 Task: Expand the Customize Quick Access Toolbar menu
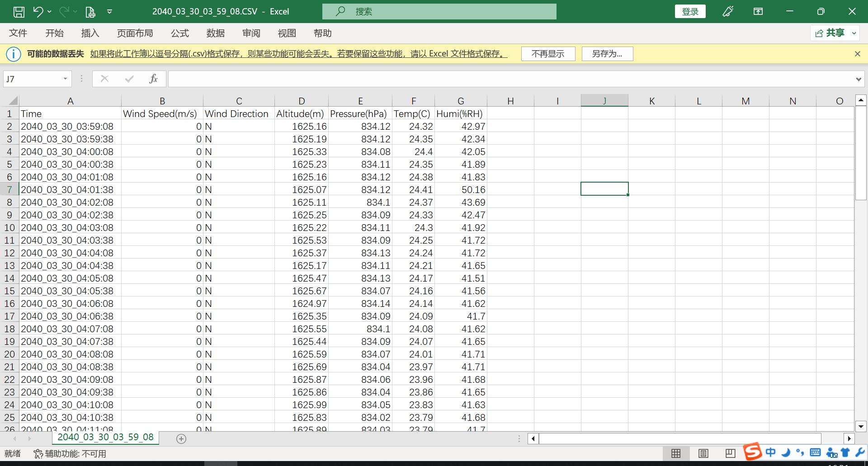109,12
